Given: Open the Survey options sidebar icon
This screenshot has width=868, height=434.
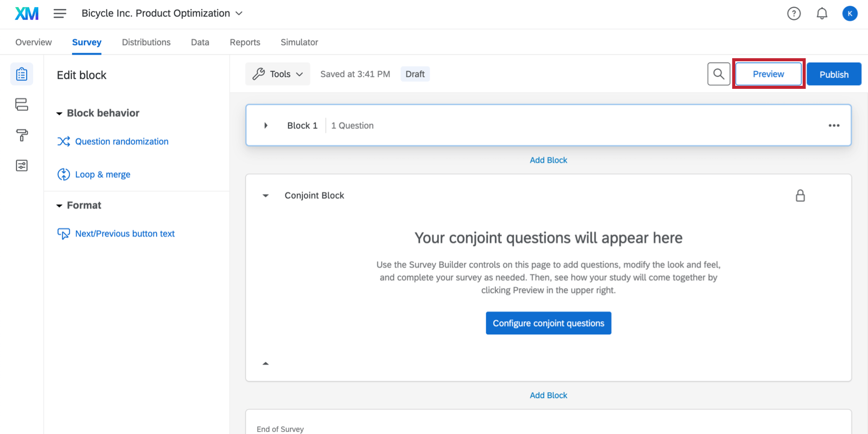Looking at the screenshot, I should point(21,165).
